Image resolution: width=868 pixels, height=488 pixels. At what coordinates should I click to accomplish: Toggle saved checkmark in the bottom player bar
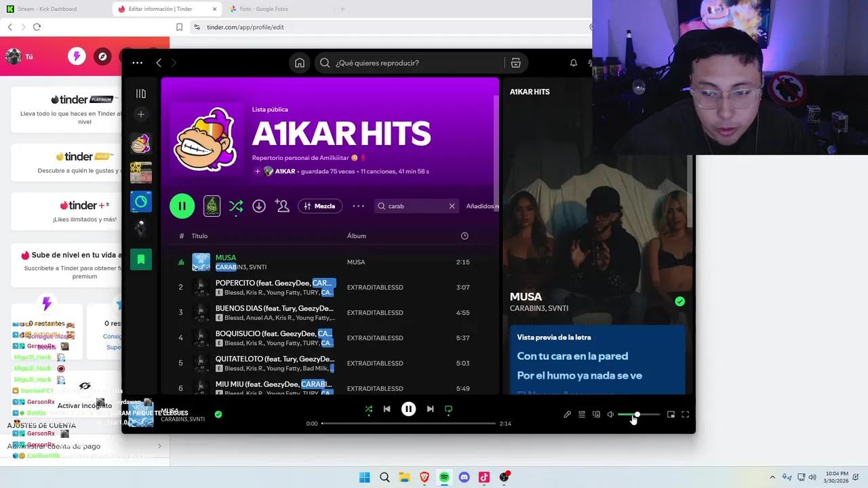coord(218,414)
